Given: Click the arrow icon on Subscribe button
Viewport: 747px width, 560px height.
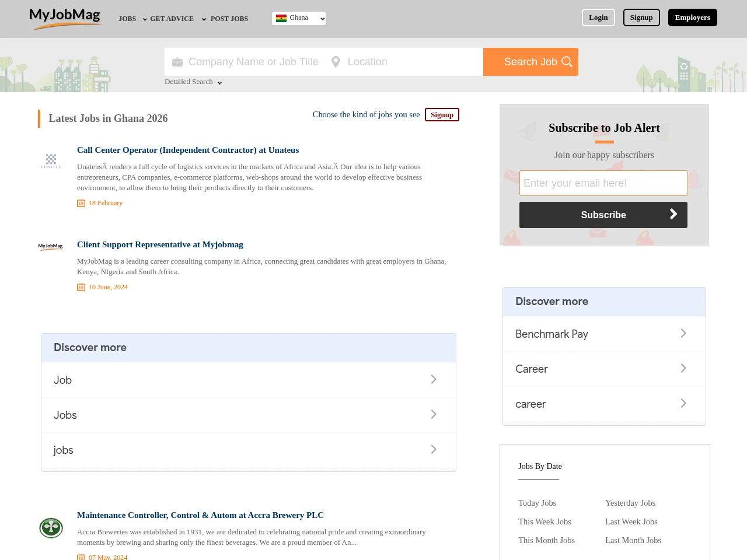Looking at the screenshot, I should (673, 214).
